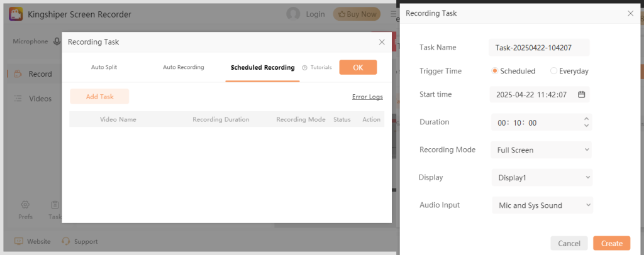Screen dimensions: 644x255
Task: Click the Add Task button
Action: point(100,97)
